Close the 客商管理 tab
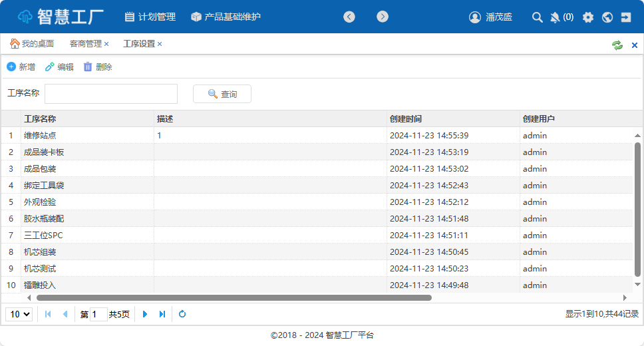The height and width of the screenshot is (346, 644). point(106,44)
